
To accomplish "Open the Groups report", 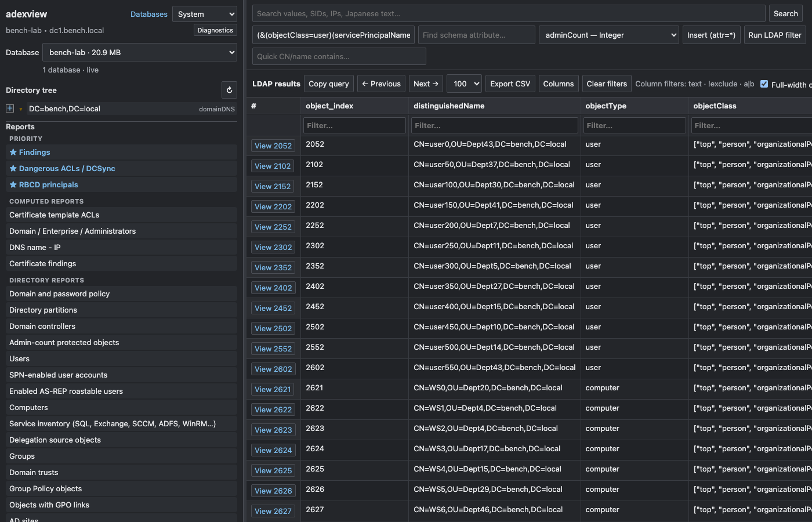I will click(121, 456).
